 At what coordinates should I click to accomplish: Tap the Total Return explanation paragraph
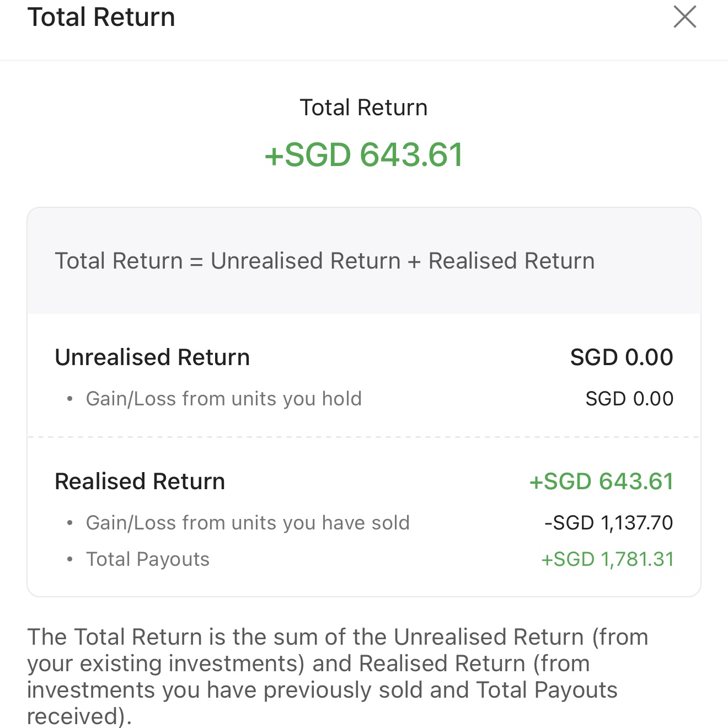click(x=338, y=676)
